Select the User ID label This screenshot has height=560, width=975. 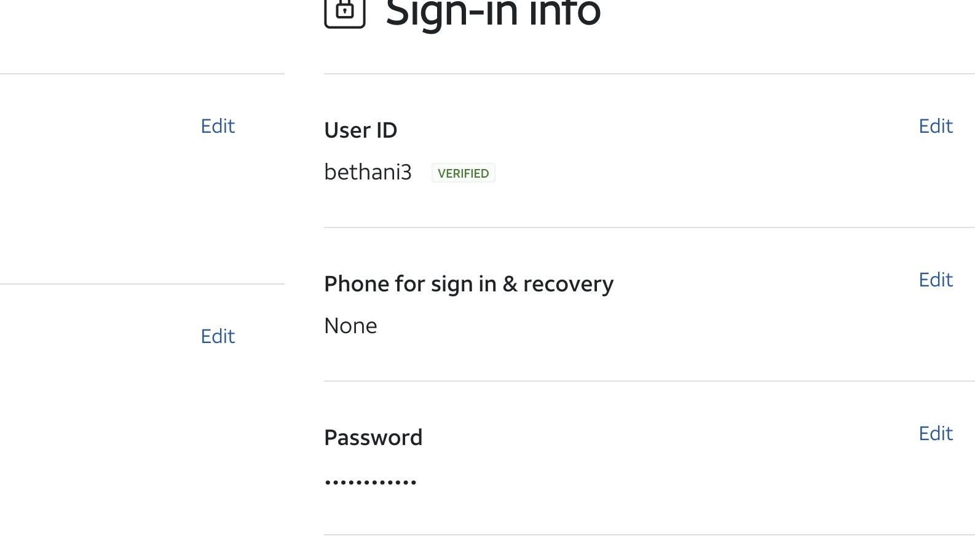coord(361,130)
